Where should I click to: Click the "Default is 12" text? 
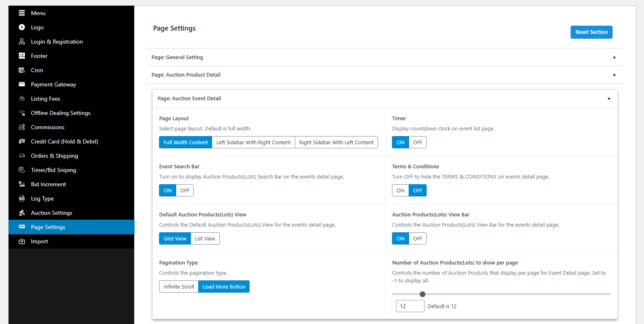pos(442,306)
